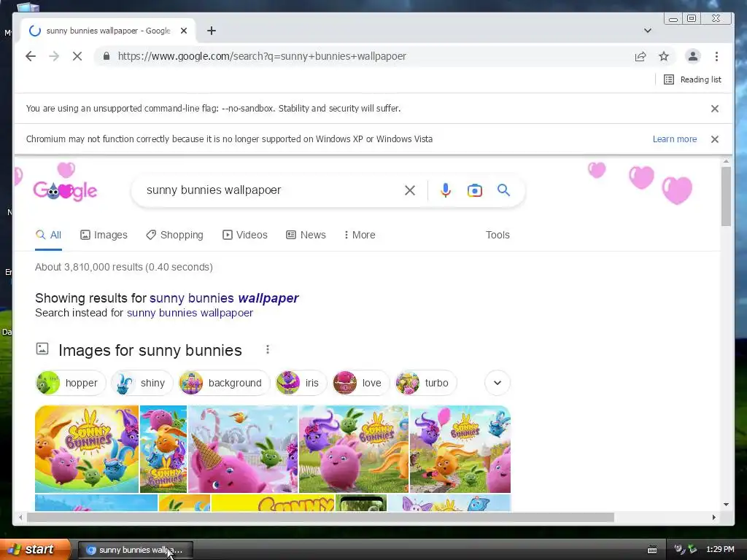The image size is (747, 560).
Task: Filter images by hopper chip
Action: click(71, 383)
